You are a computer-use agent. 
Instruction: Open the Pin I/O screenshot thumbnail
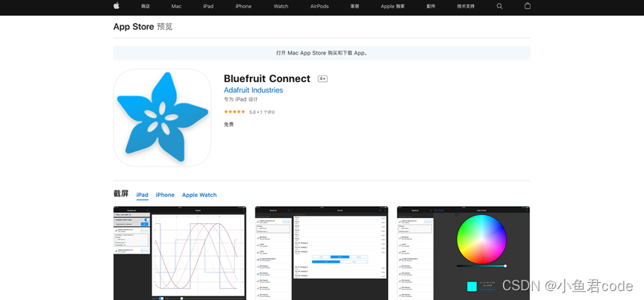[x=322, y=253]
